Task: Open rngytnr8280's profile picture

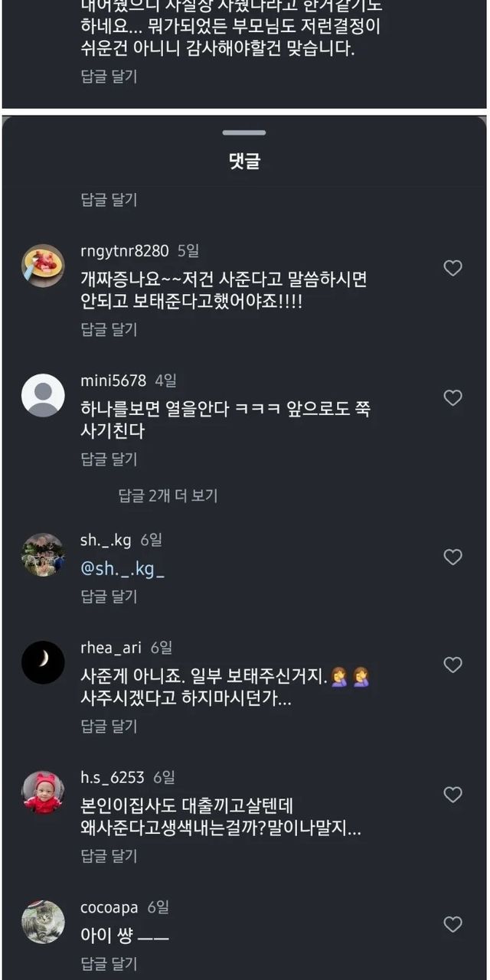Action: [43, 266]
